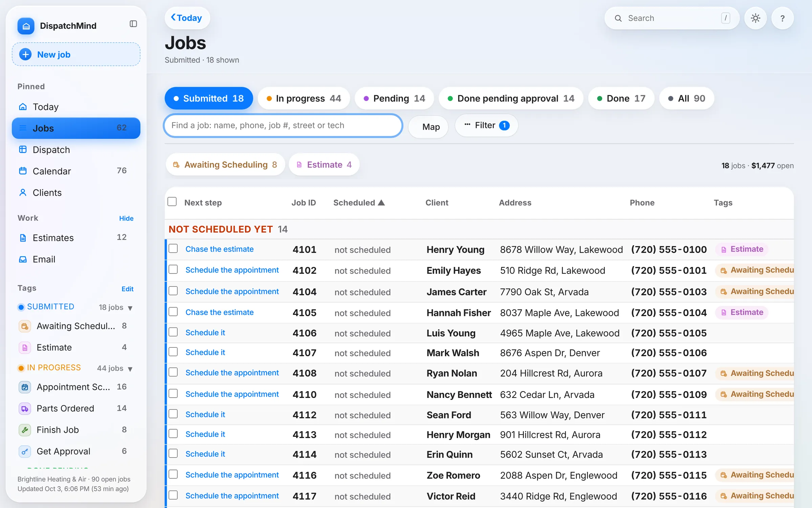Open 'Chase the estimate' for Henry Young
The width and height of the screenshot is (812, 508).
219,249
